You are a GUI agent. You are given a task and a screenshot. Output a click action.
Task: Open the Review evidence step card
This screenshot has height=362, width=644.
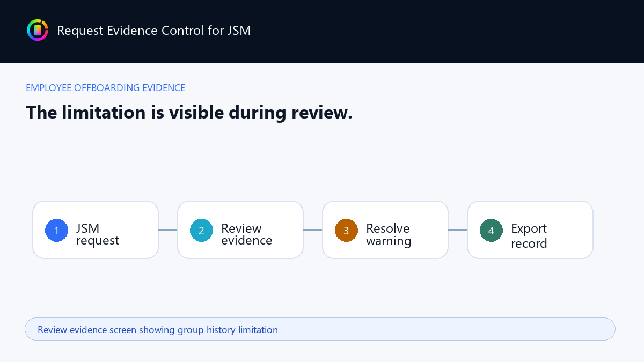pos(240,230)
